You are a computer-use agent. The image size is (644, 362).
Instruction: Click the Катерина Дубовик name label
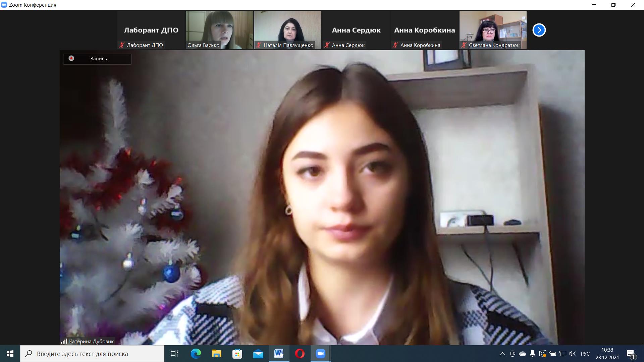click(x=91, y=341)
